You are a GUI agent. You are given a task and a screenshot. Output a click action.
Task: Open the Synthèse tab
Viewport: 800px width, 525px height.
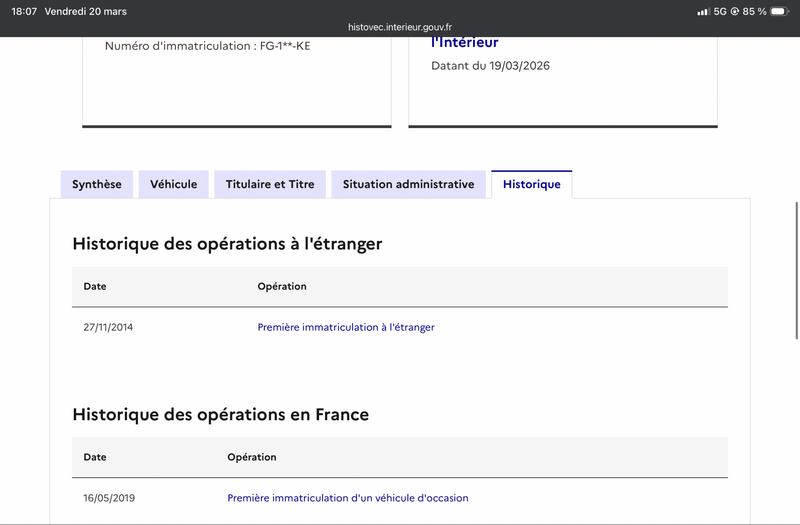coord(96,184)
